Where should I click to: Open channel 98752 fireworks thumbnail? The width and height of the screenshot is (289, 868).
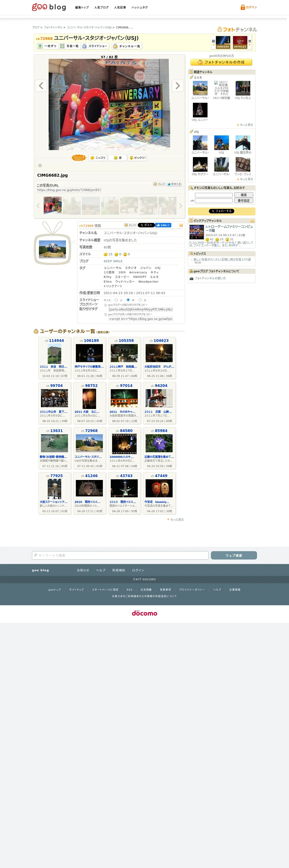89,399
